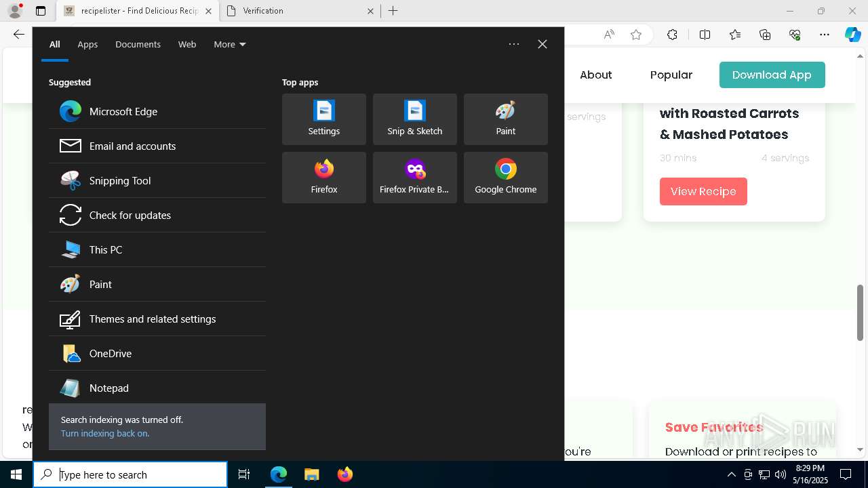Viewport: 868px width, 488px height.
Task: Click the Download App button
Action: tap(772, 75)
